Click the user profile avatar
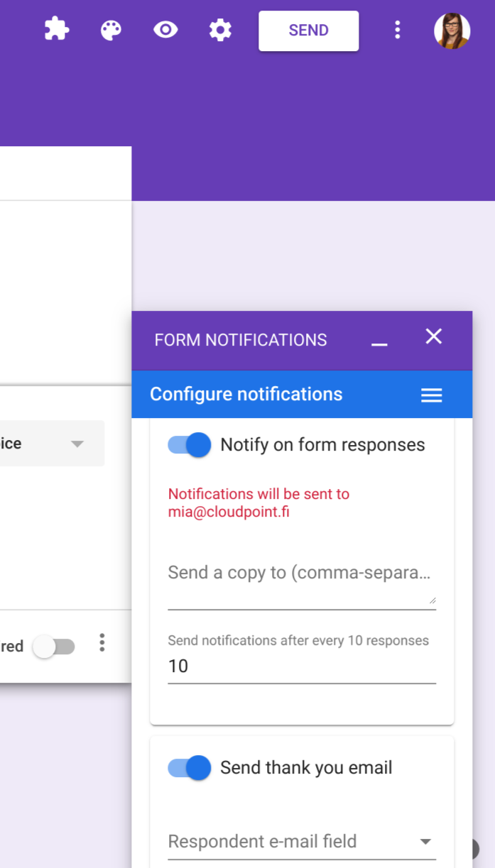495x868 pixels. (x=452, y=31)
